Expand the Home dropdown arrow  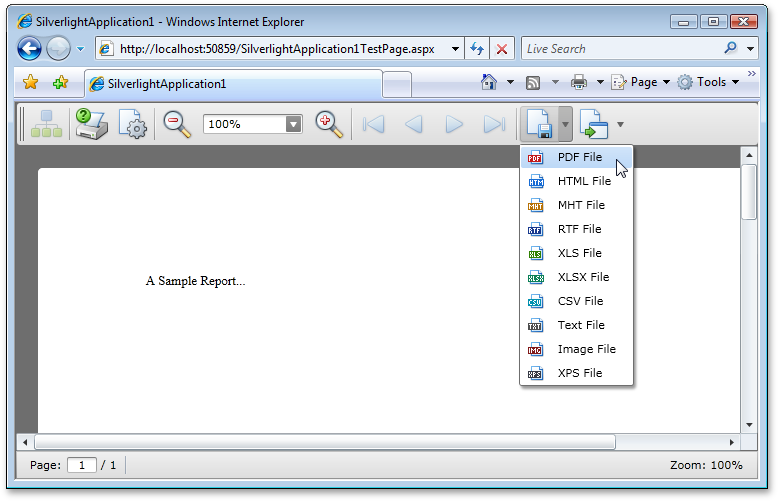click(510, 82)
